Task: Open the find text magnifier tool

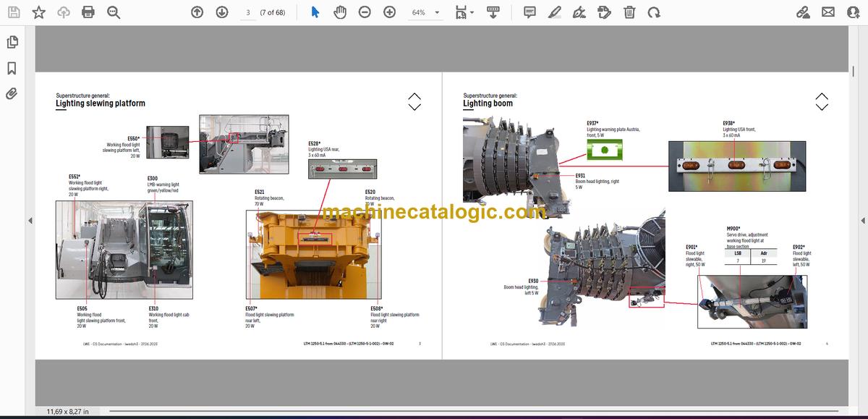Action: (x=113, y=12)
